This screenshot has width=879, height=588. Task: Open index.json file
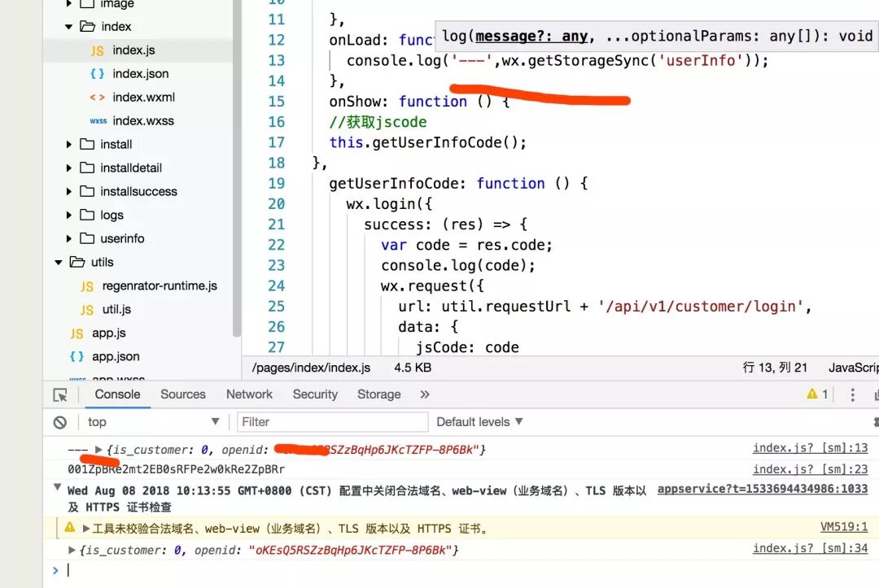pos(140,74)
